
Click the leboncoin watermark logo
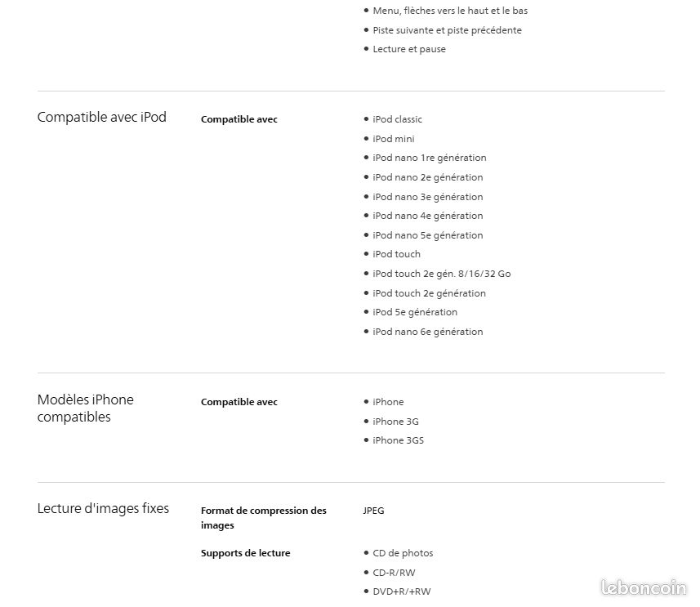click(644, 587)
